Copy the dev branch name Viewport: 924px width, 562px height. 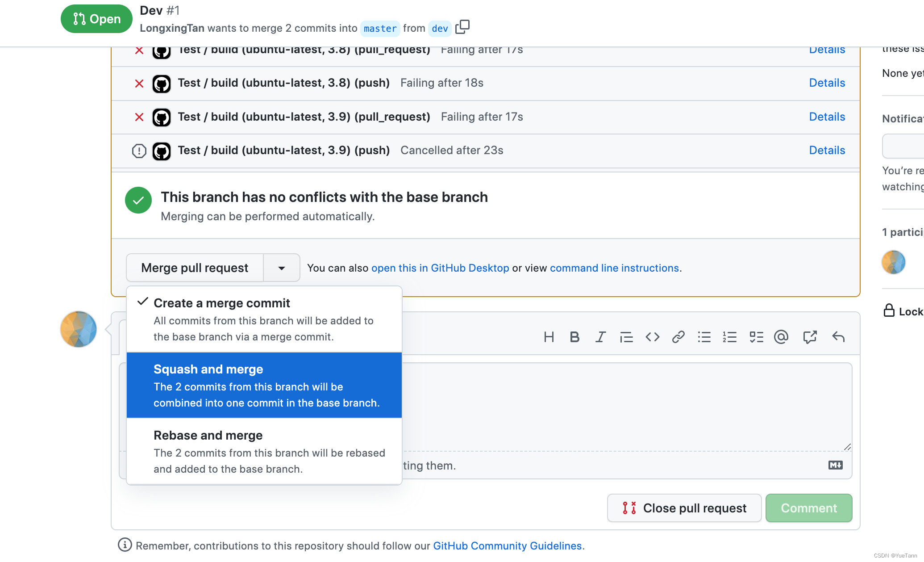(462, 27)
